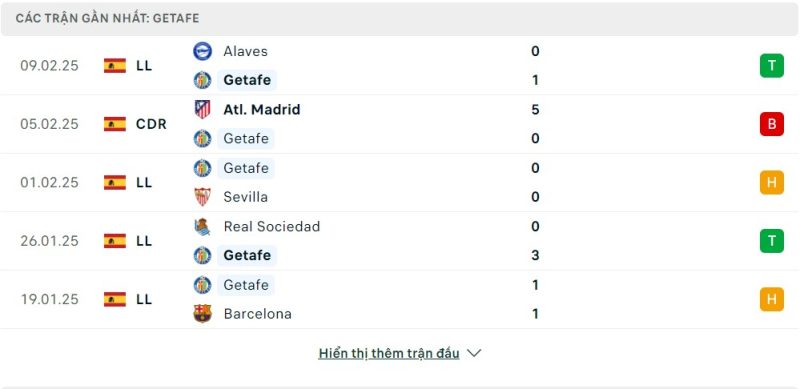Viewport: 800px width, 389px height.
Task: Click the Alaves club crest
Action: tap(203, 51)
